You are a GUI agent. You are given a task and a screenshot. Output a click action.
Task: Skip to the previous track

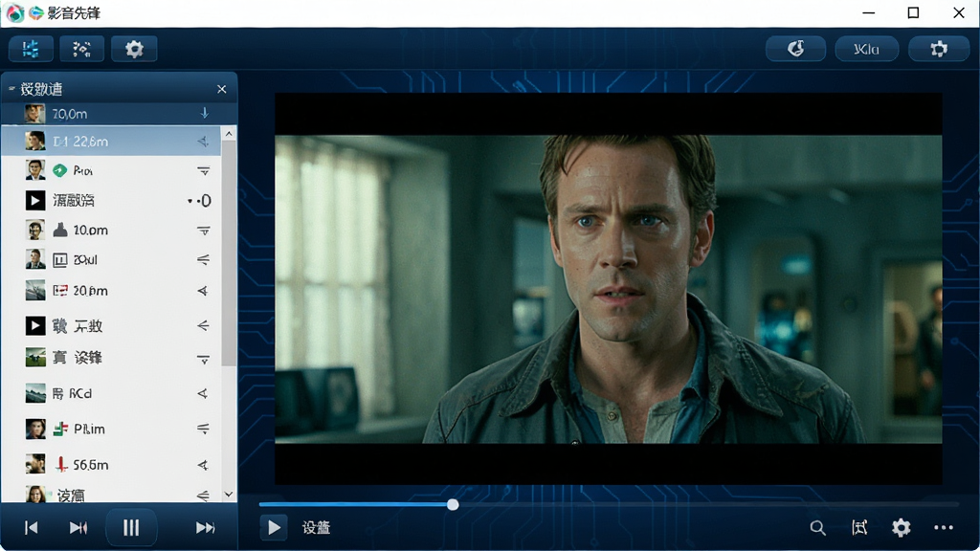32,528
